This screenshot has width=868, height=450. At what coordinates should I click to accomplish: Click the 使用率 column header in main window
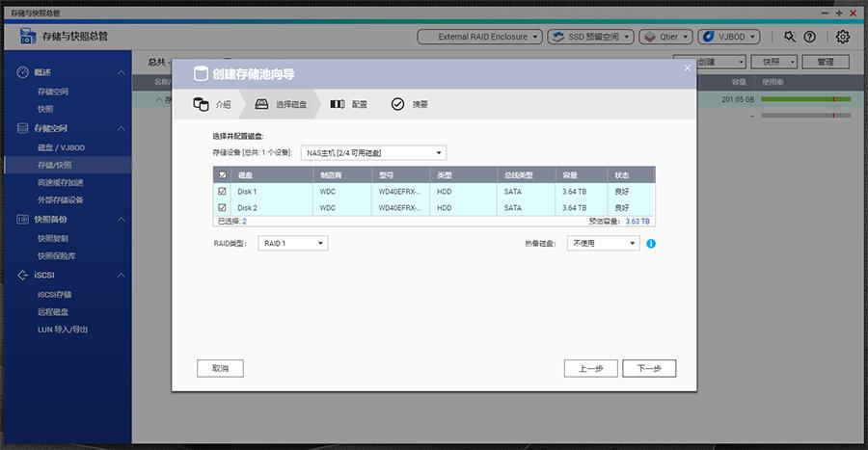[773, 82]
